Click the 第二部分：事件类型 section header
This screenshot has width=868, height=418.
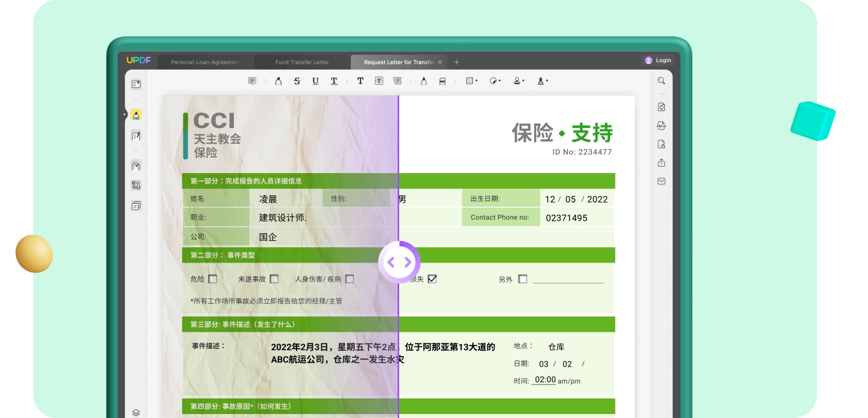(x=398, y=255)
